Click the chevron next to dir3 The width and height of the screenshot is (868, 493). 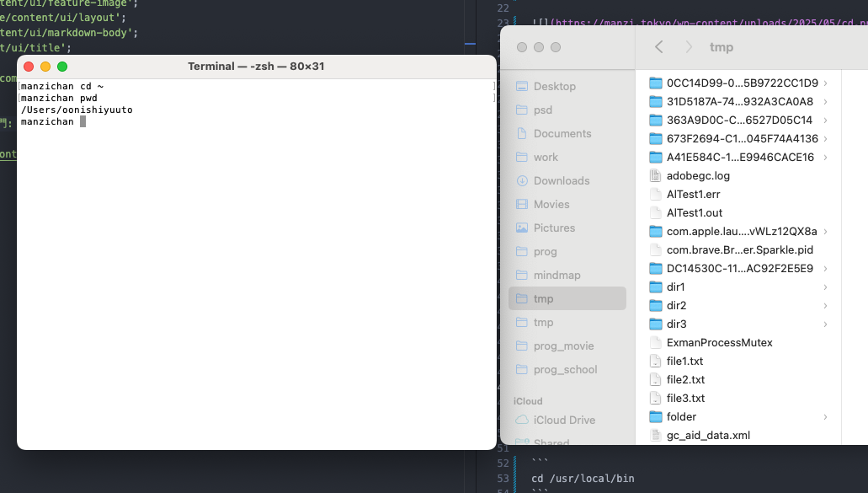click(x=825, y=324)
